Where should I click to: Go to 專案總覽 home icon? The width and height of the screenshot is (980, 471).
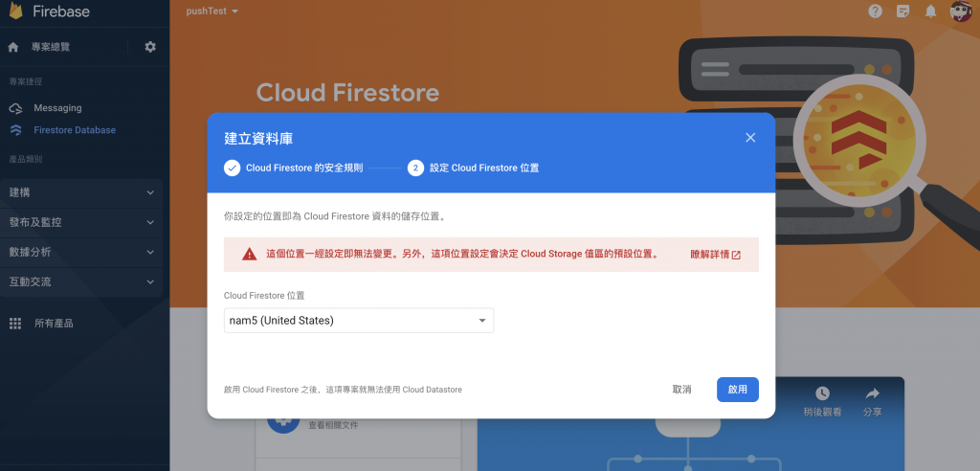[x=13, y=47]
